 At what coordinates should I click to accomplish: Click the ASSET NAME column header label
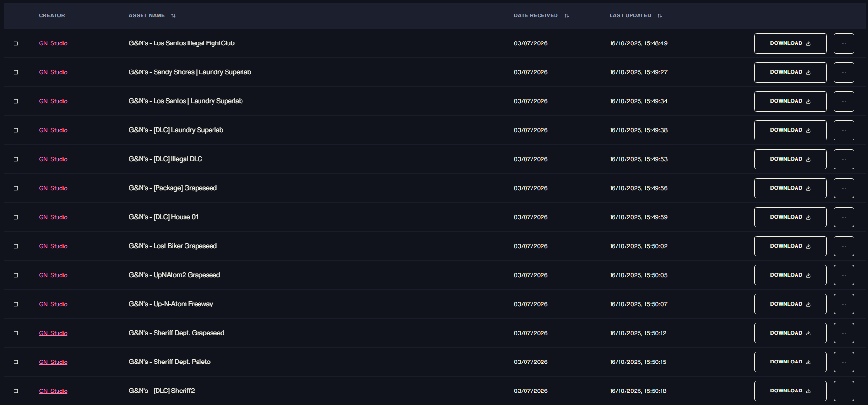pyautogui.click(x=147, y=16)
